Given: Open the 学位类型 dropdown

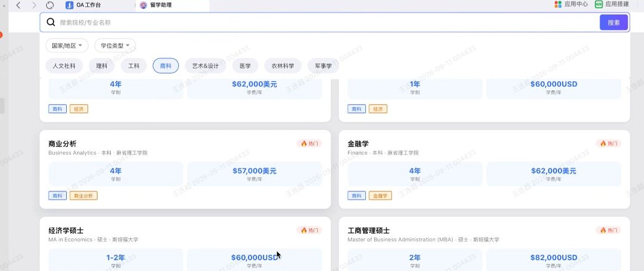Looking at the screenshot, I should [x=115, y=46].
